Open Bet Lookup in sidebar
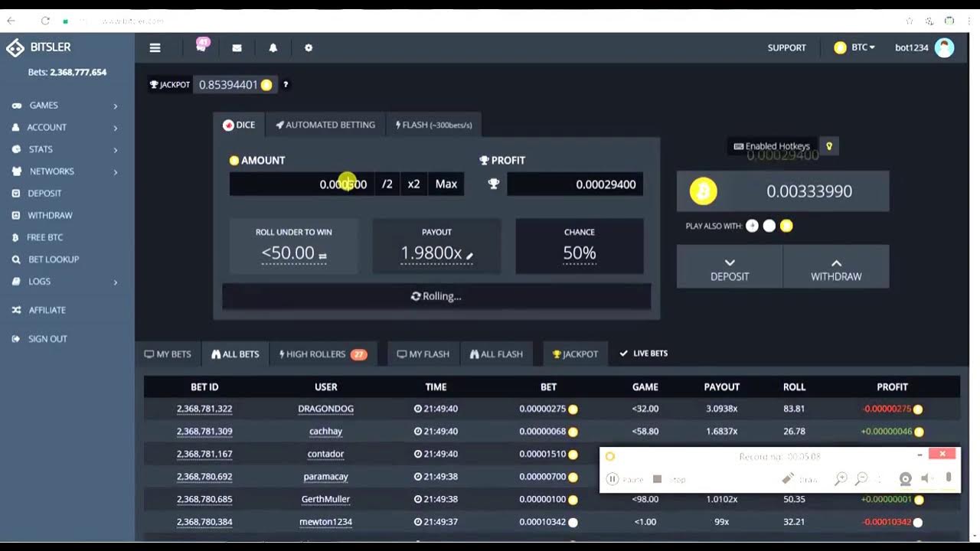The height and width of the screenshot is (551, 980). (x=54, y=259)
